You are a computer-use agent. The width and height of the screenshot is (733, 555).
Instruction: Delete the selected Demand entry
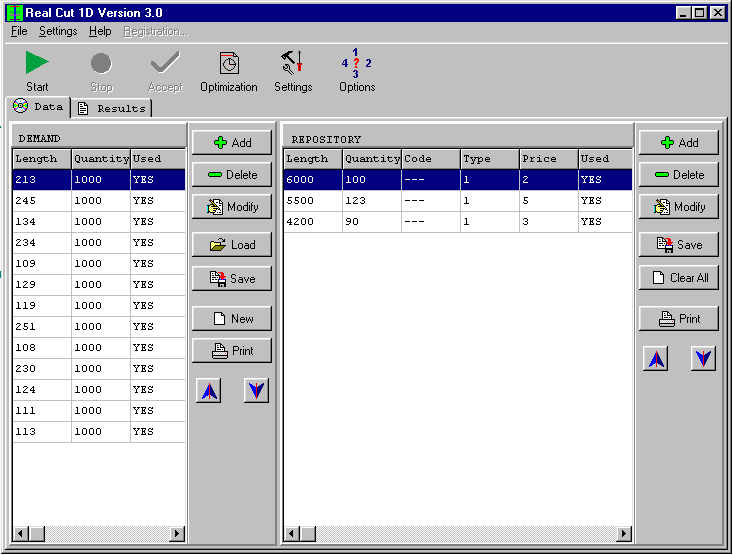pos(232,175)
